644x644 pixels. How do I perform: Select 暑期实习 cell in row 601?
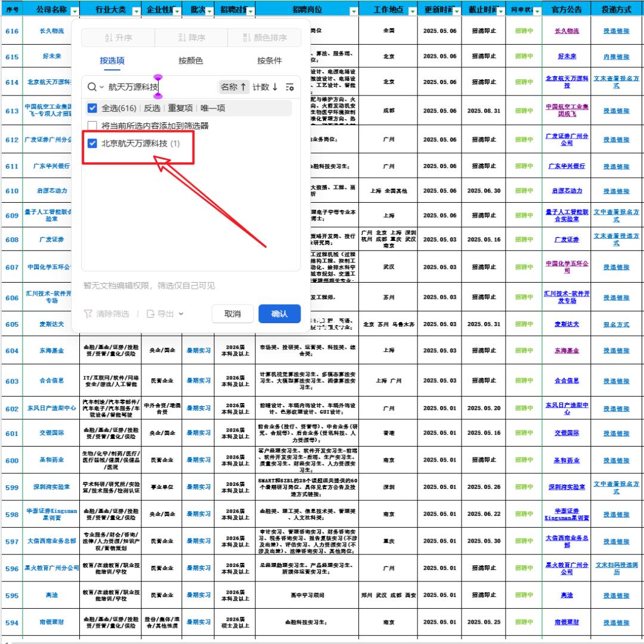pos(198,433)
